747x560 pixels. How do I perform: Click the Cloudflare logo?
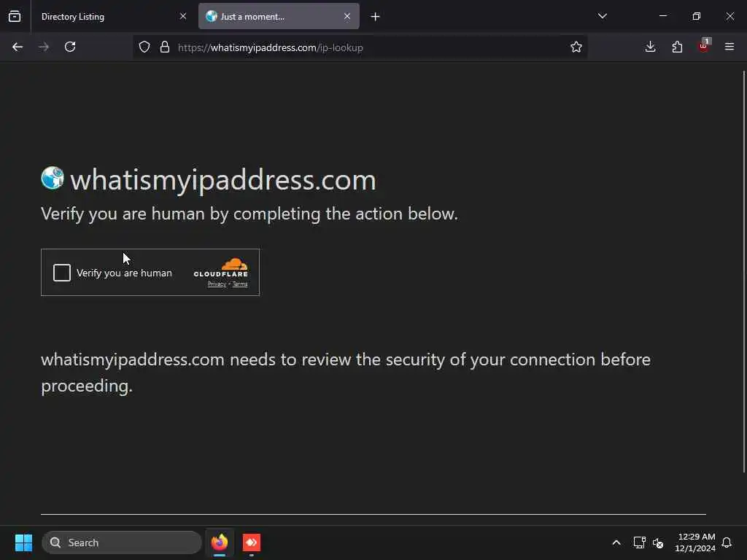point(220,268)
